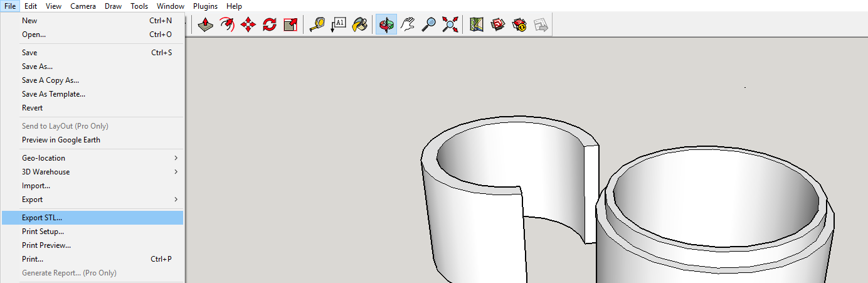Expand the Export submenu
The height and width of the screenshot is (283, 868).
point(93,200)
